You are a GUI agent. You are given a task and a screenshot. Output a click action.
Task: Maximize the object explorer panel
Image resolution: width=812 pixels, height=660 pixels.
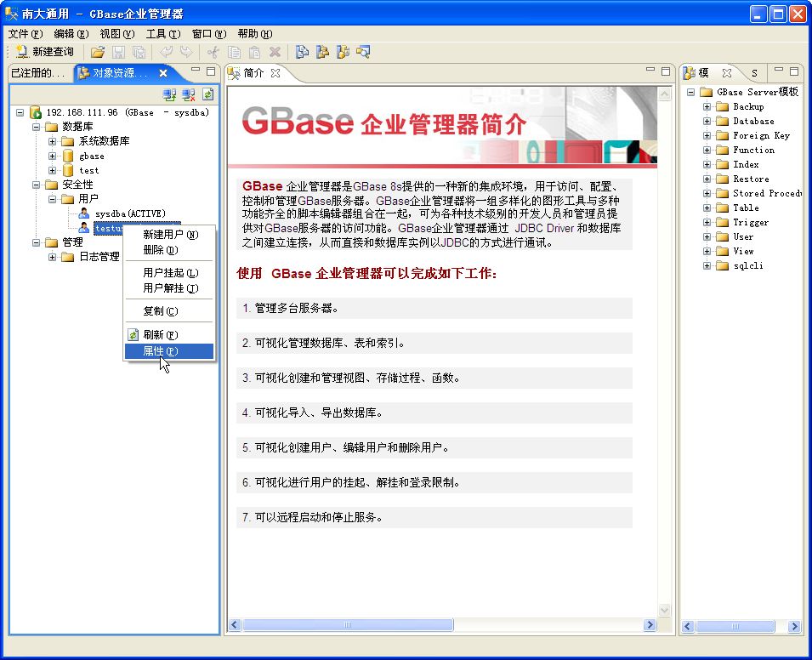point(211,71)
